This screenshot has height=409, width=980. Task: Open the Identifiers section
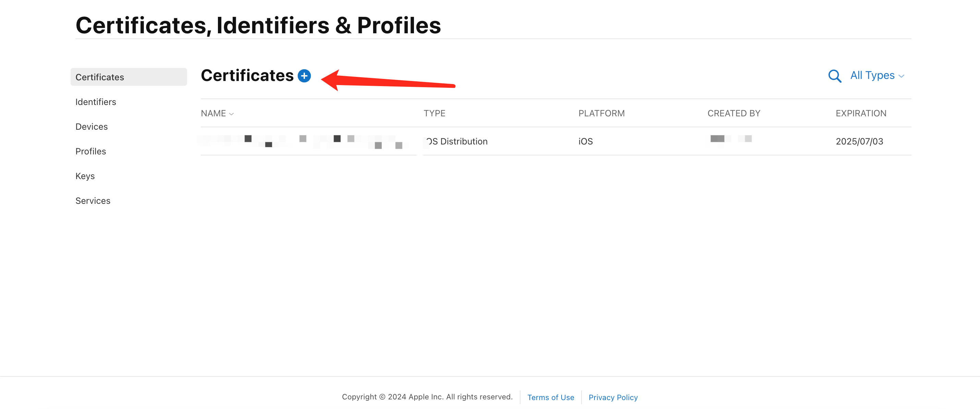point(96,102)
